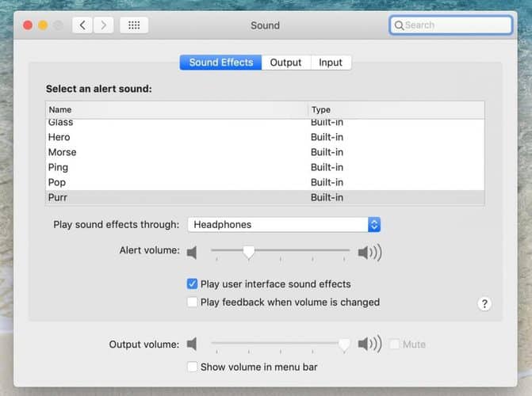This screenshot has width=532, height=396.
Task: Show all preferences via grid icon
Action: tap(134, 25)
